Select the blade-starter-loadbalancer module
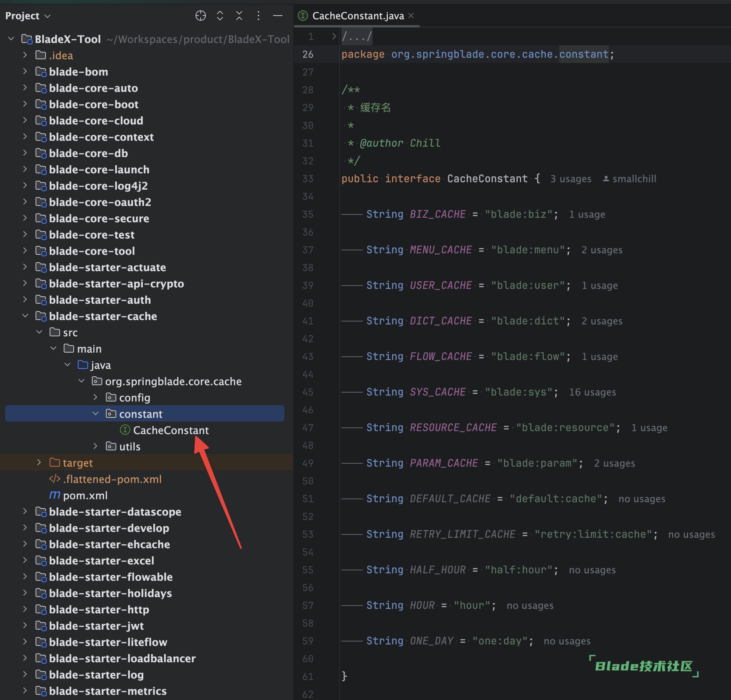This screenshot has height=700, width=731. (122, 658)
